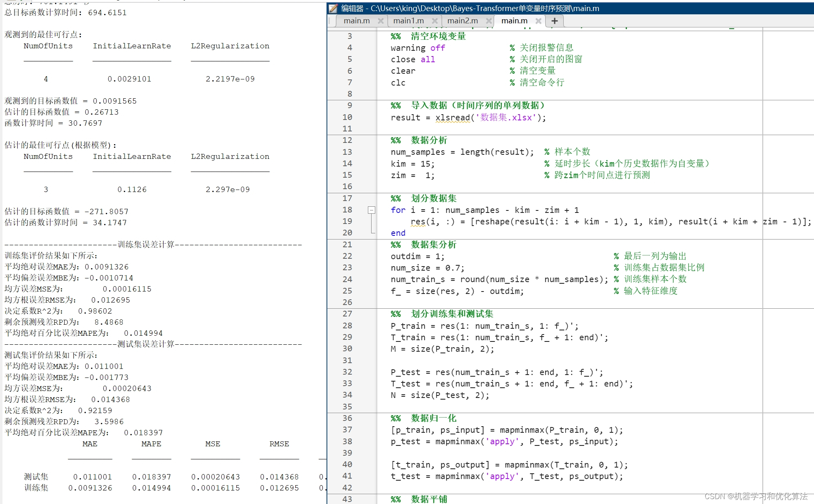Click the '训练集' row label in table
The height and width of the screenshot is (504, 814).
(x=36, y=488)
